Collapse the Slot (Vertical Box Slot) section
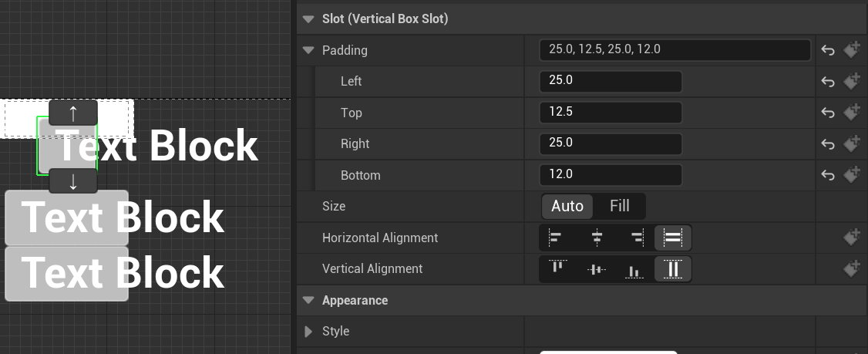 (308, 19)
